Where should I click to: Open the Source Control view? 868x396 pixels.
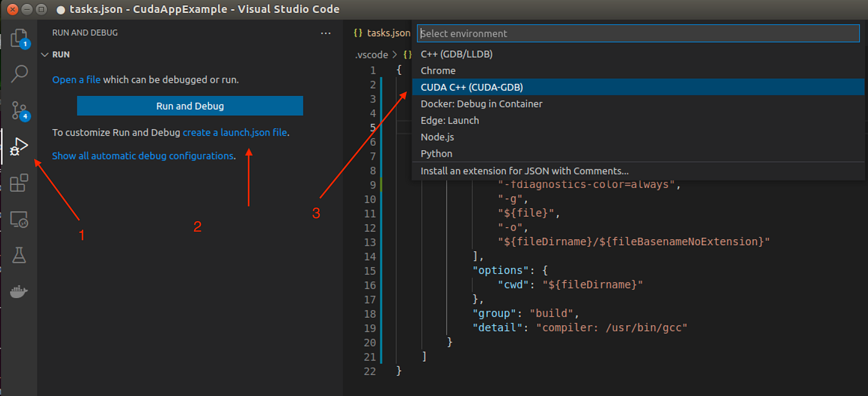point(19,110)
